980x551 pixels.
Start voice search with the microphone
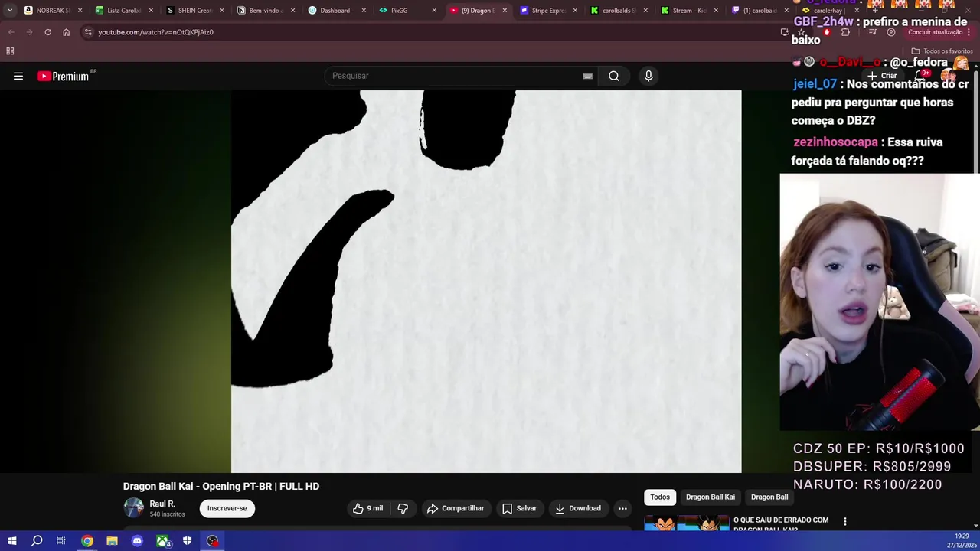(648, 76)
